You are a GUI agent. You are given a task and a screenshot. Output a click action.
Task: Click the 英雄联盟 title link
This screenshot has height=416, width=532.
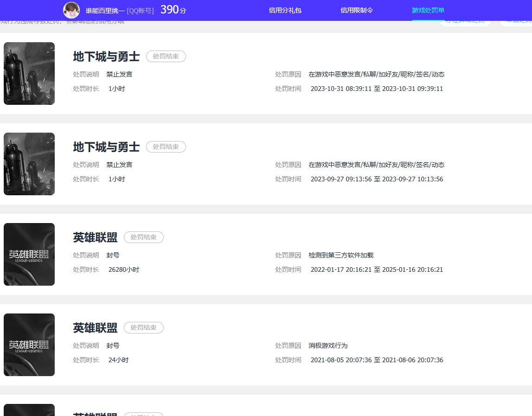[x=95, y=237]
